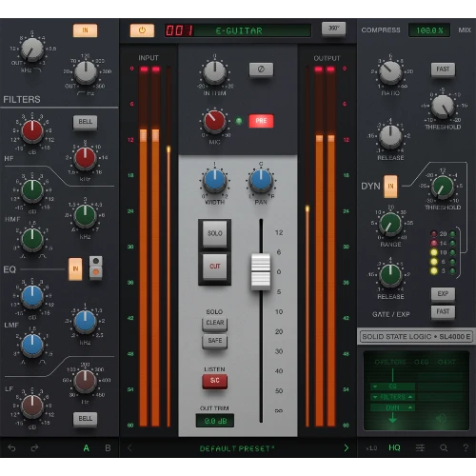476x476 pixels.
Task: Click the high-pass filter Hz knob
Action: point(86,72)
